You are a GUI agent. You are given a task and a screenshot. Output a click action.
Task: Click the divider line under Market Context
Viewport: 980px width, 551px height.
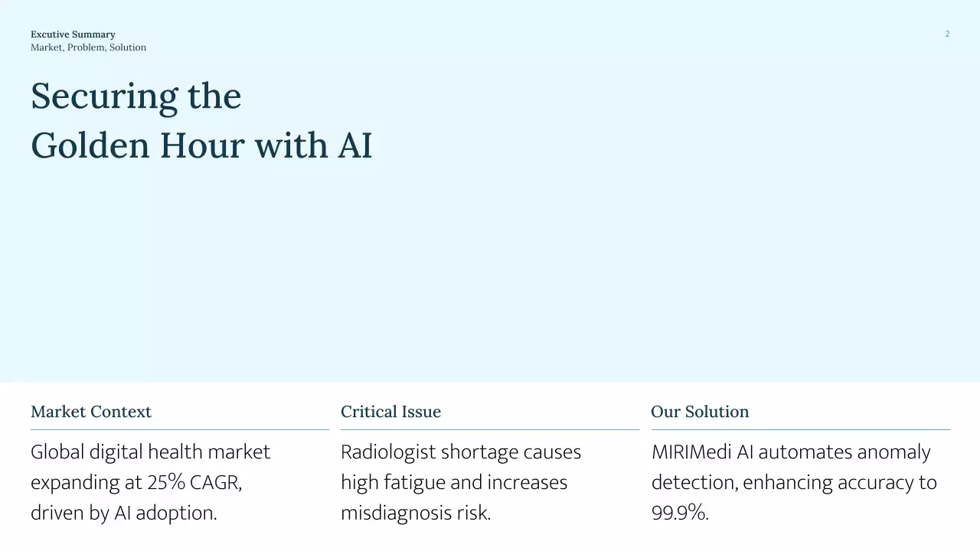(180, 429)
